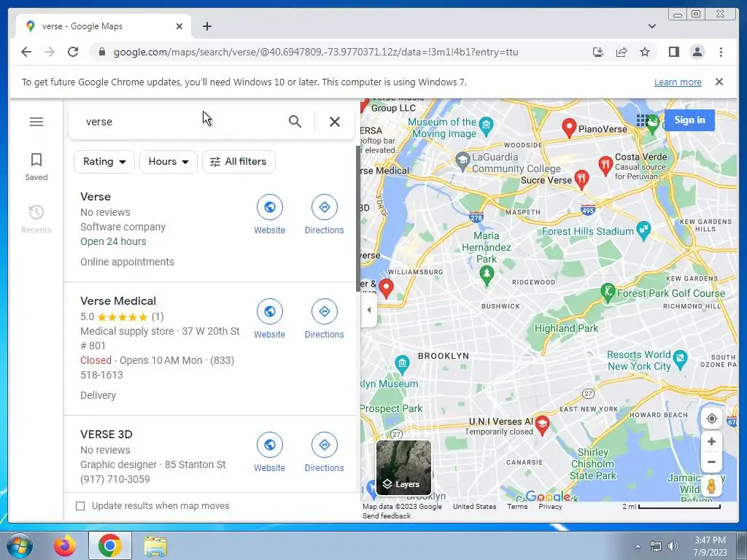Image resolution: width=747 pixels, height=560 pixels.
Task: Launch Firefox from the taskbar
Action: [64, 545]
